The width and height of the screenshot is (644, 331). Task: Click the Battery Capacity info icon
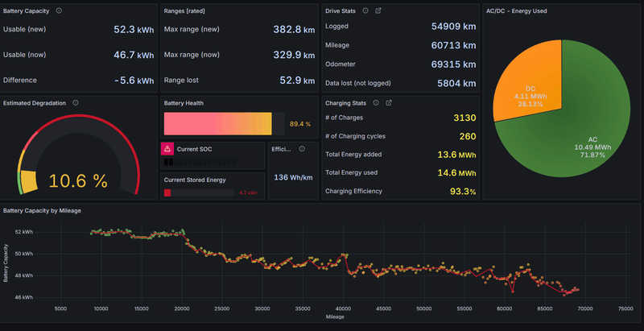click(60, 10)
